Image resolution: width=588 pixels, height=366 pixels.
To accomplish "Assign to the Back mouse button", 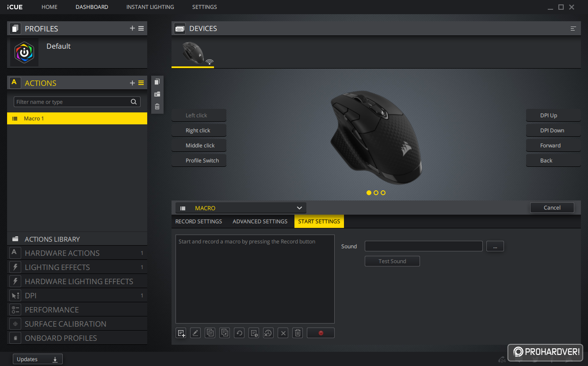I will tap(553, 161).
